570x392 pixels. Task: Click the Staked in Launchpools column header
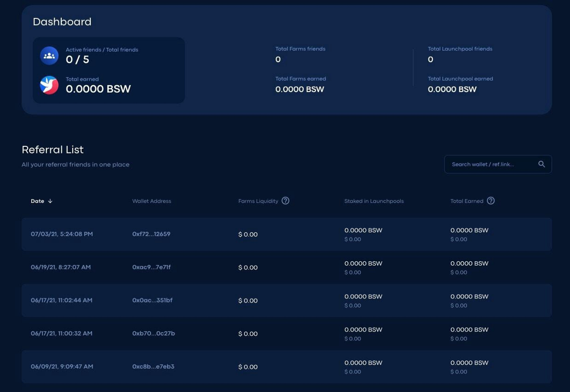(374, 201)
